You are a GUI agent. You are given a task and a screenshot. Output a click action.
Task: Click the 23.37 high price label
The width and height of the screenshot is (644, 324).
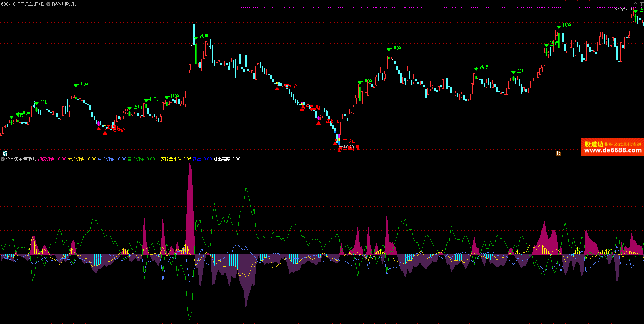[620, 10]
